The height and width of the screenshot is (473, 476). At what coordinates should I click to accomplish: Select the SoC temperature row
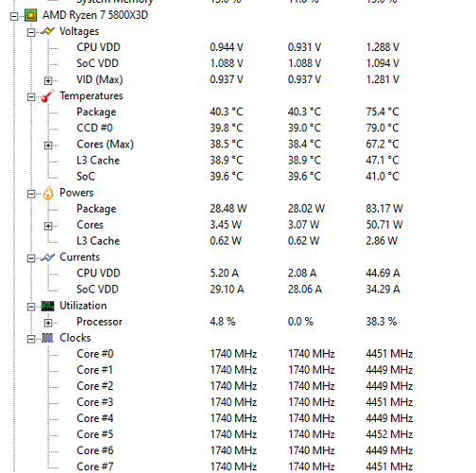click(x=86, y=177)
